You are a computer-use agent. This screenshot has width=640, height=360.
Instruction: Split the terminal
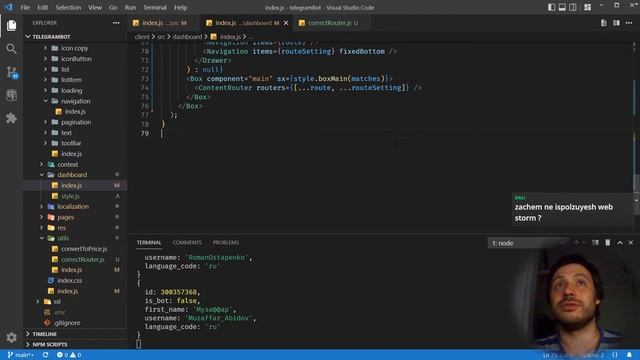(596, 243)
